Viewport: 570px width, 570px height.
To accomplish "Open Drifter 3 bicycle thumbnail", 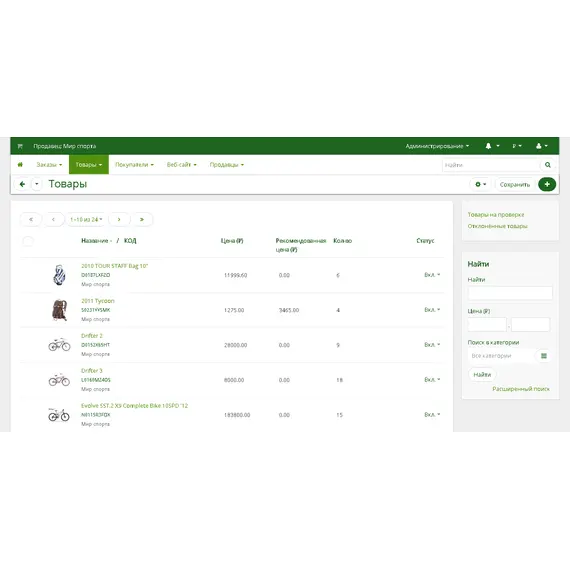I will (59, 380).
